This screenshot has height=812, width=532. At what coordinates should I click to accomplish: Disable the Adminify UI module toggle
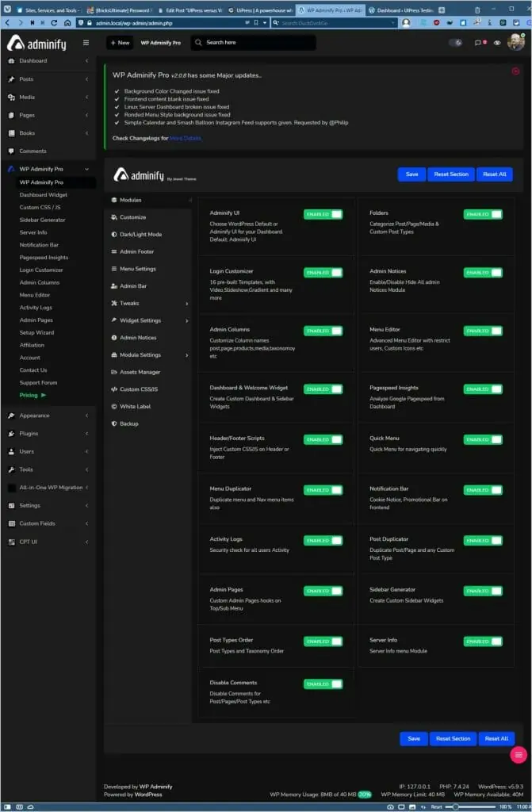point(323,214)
